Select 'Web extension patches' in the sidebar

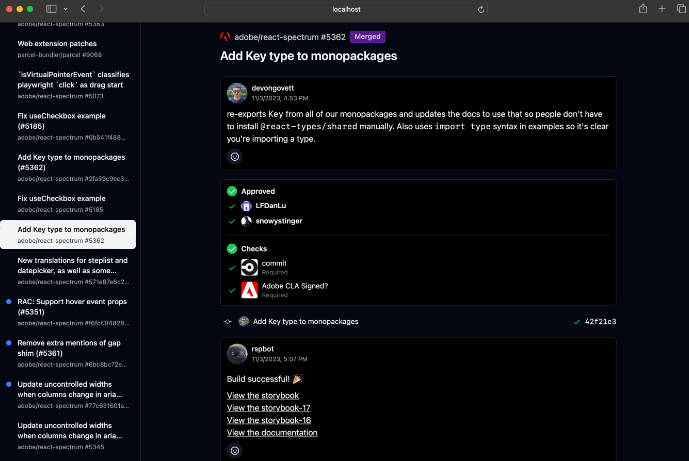pyautogui.click(x=55, y=43)
